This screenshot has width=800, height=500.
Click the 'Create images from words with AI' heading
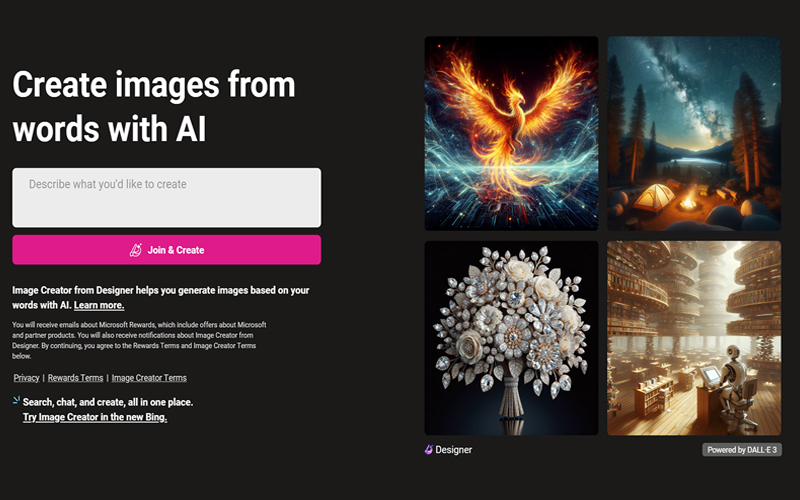pos(154,106)
